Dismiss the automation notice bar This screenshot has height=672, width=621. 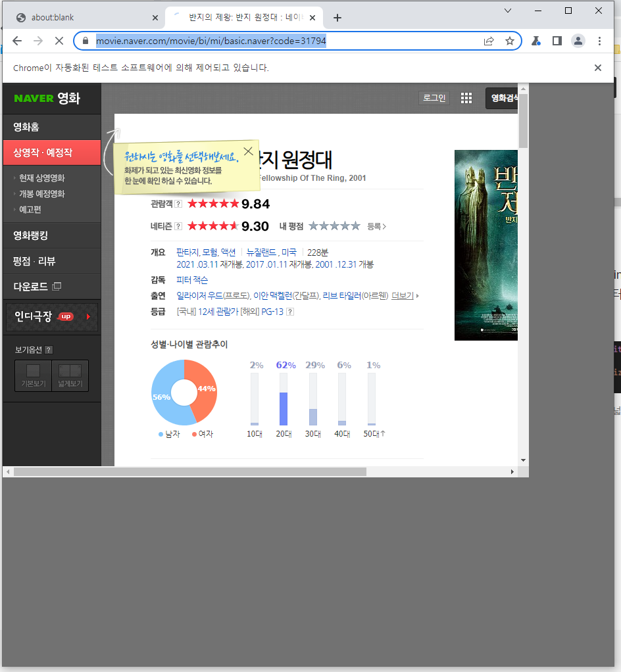point(598,68)
